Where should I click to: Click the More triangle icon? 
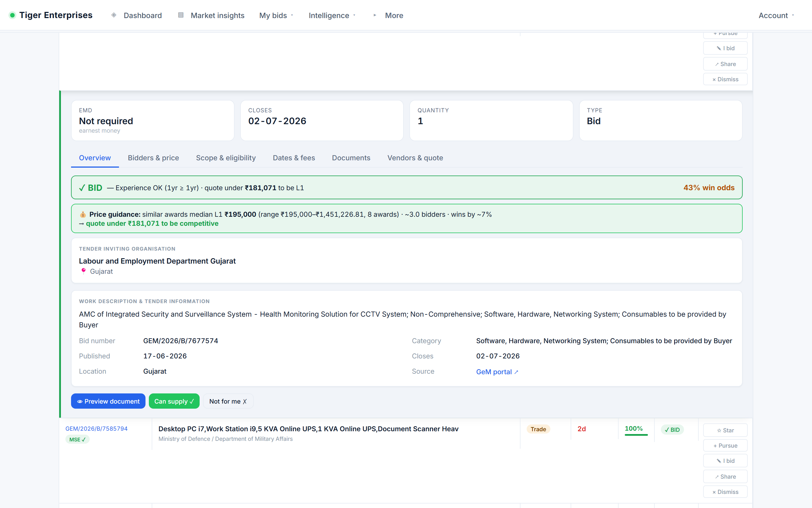(x=375, y=15)
